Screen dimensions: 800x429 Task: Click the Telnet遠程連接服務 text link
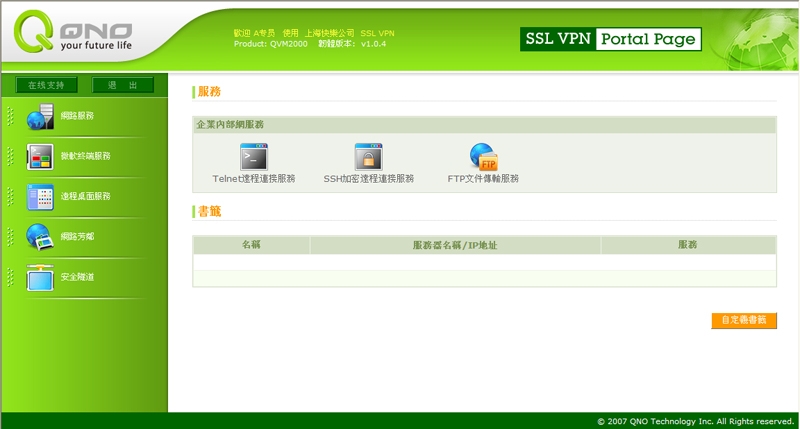tap(254, 179)
